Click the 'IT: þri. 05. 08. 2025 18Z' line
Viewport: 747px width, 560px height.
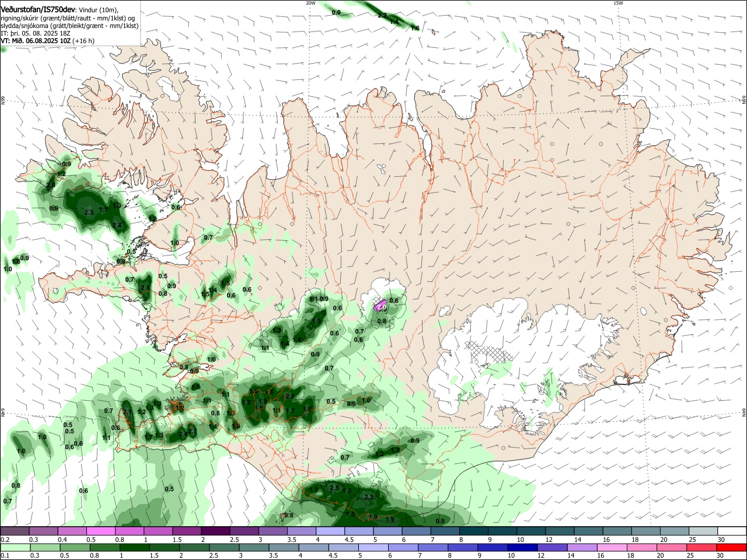click(x=36, y=33)
